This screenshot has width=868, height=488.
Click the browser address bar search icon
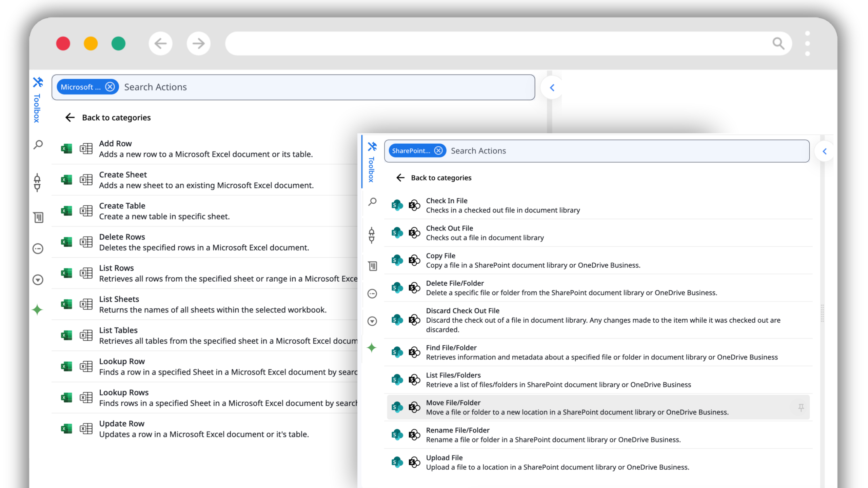click(778, 44)
